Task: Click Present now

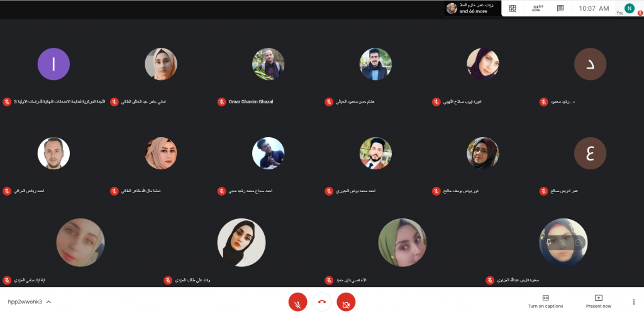Action: click(x=599, y=302)
